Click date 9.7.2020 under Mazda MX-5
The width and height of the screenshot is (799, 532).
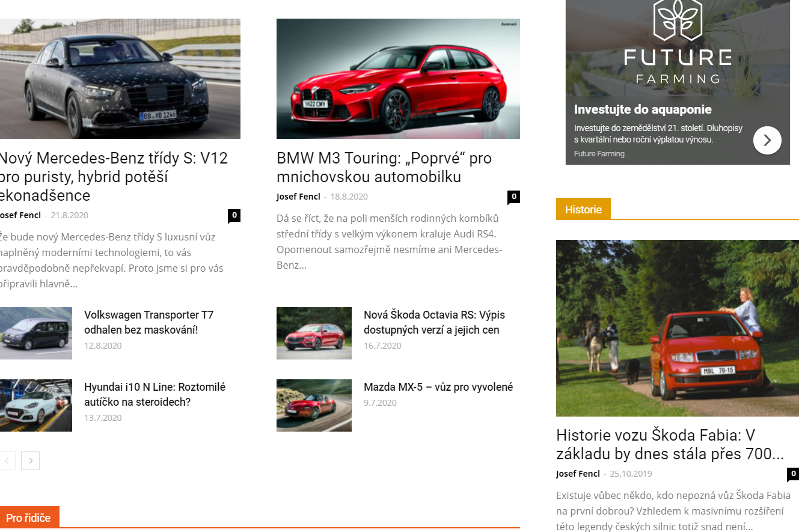(x=380, y=403)
